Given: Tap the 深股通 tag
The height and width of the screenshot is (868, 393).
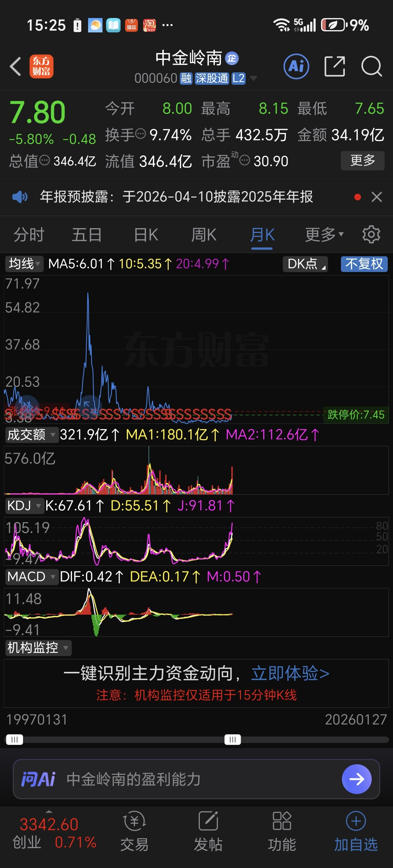Looking at the screenshot, I should pyautogui.click(x=212, y=79).
